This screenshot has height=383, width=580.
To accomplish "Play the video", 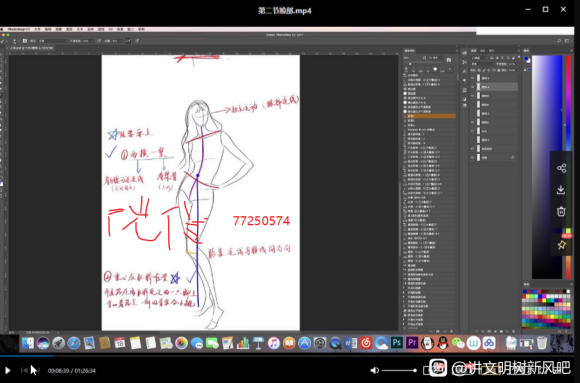I will pos(7,370).
